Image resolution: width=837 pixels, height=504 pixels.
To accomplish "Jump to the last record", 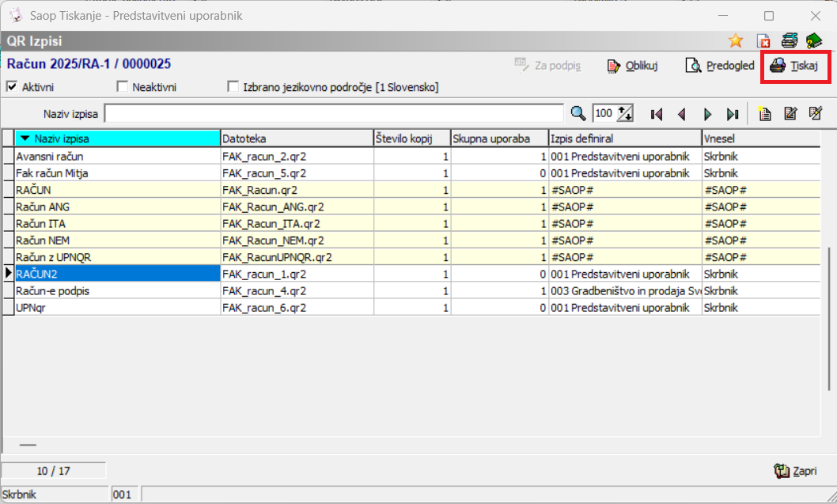I will [x=733, y=114].
